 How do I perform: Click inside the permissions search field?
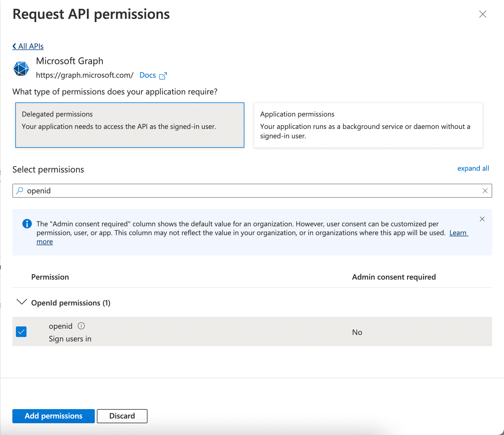pos(250,191)
